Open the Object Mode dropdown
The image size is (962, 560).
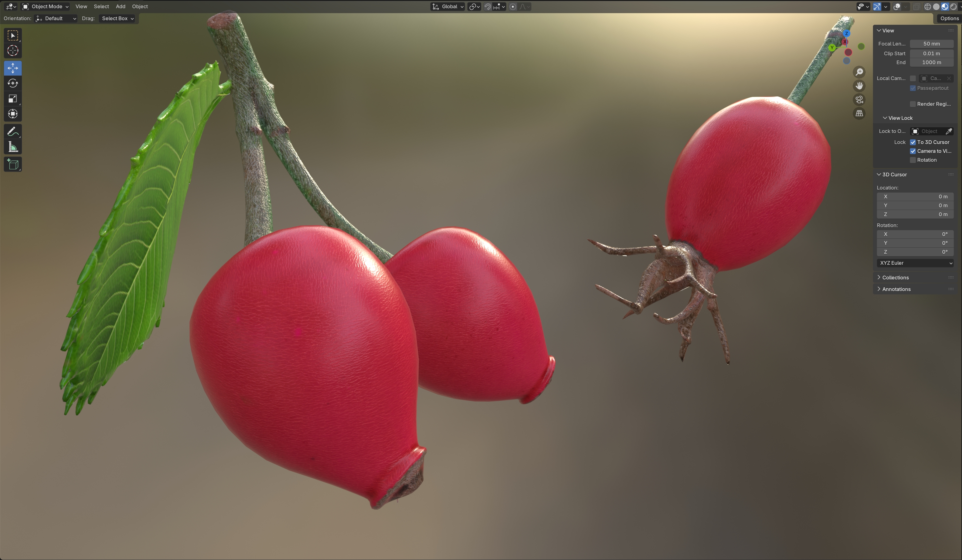tap(45, 6)
